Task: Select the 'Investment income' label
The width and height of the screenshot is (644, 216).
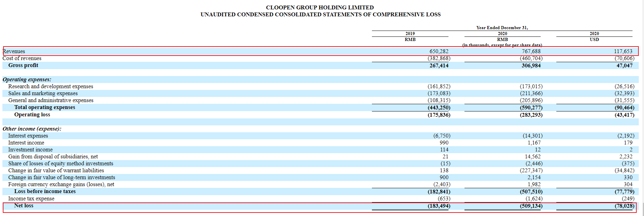Action: click(x=30, y=150)
